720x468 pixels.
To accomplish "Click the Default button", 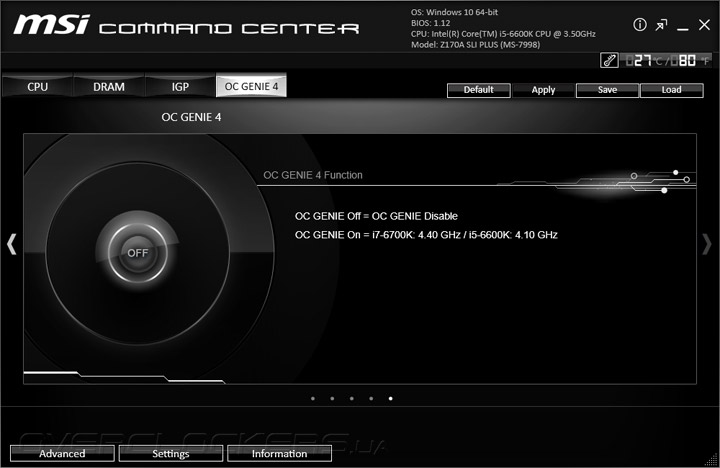I will [x=478, y=90].
